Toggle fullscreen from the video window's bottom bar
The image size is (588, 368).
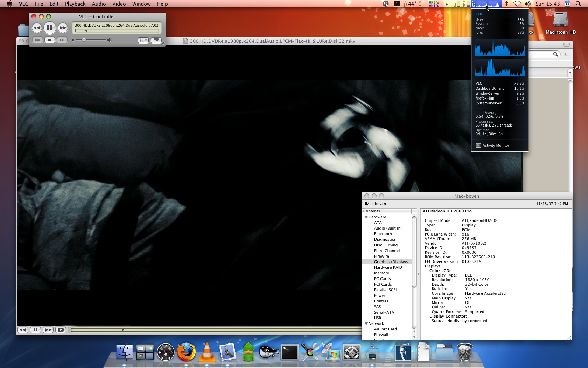[61, 330]
